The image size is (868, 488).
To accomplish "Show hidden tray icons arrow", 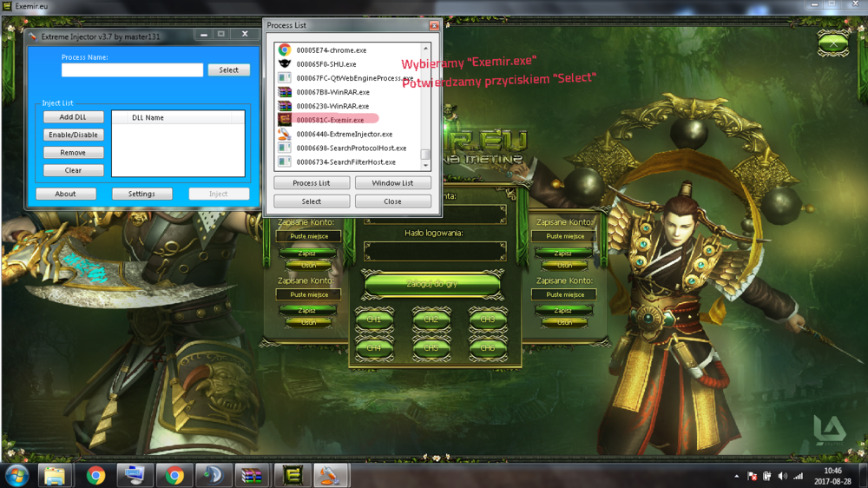I will click(736, 477).
